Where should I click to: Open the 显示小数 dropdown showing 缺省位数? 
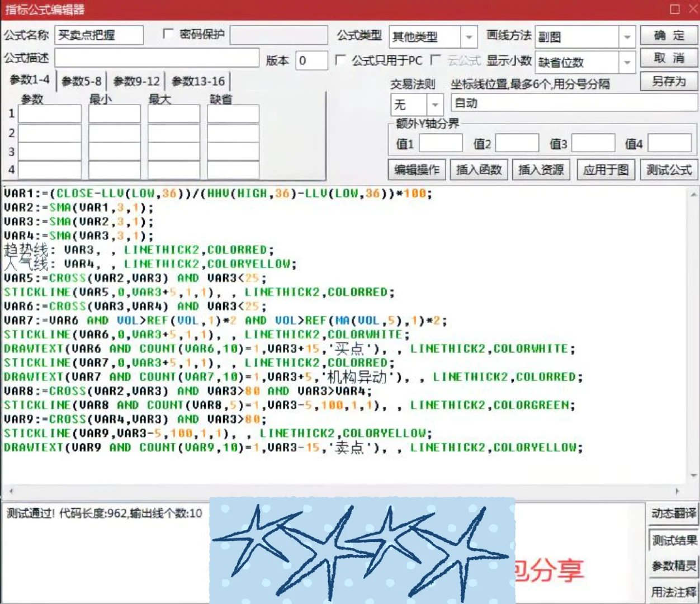[626, 62]
